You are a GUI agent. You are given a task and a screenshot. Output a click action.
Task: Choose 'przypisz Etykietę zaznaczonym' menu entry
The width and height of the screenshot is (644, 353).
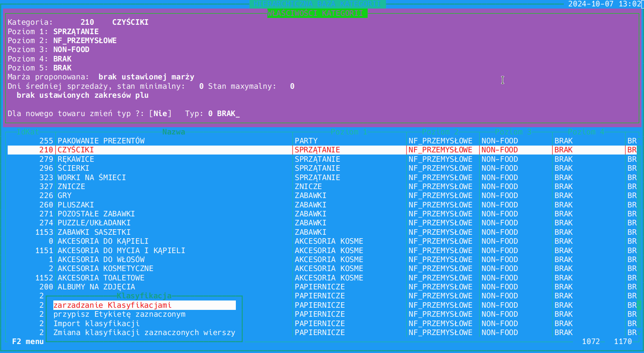point(119,314)
